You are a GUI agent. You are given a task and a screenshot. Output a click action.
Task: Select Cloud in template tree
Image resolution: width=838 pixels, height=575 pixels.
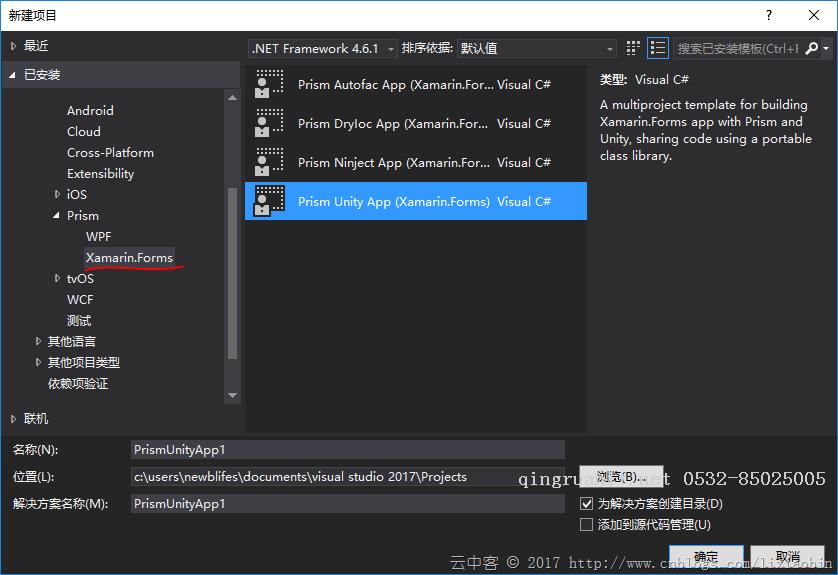(84, 131)
